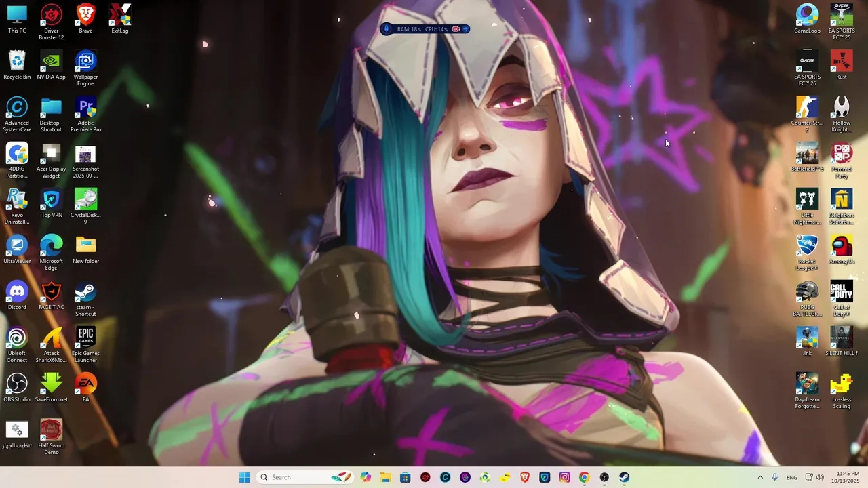This screenshot has height=488, width=868.
Task: Launch the EA app desktop icon
Action: tap(85, 388)
